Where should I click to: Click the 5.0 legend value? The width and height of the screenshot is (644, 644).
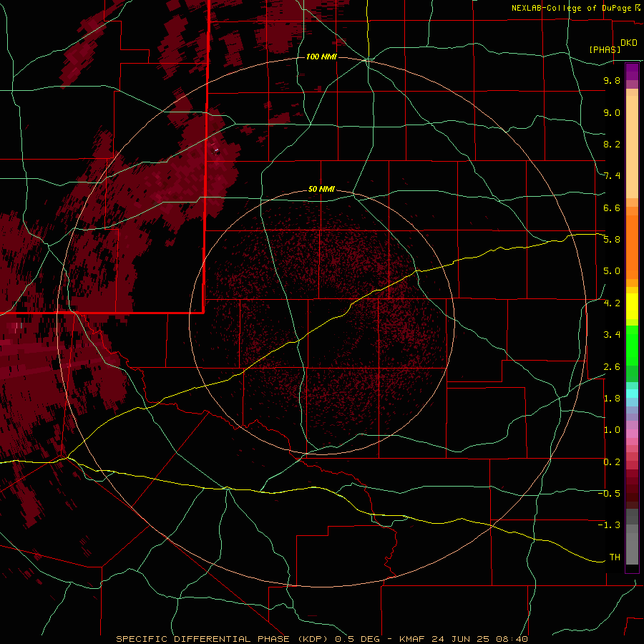pyautogui.click(x=612, y=271)
